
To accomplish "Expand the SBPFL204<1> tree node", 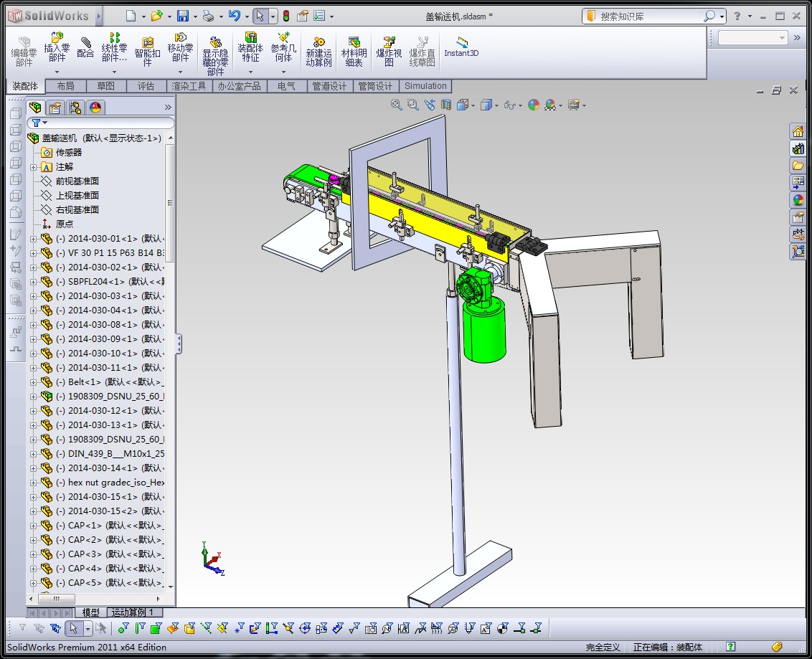I will (34, 282).
